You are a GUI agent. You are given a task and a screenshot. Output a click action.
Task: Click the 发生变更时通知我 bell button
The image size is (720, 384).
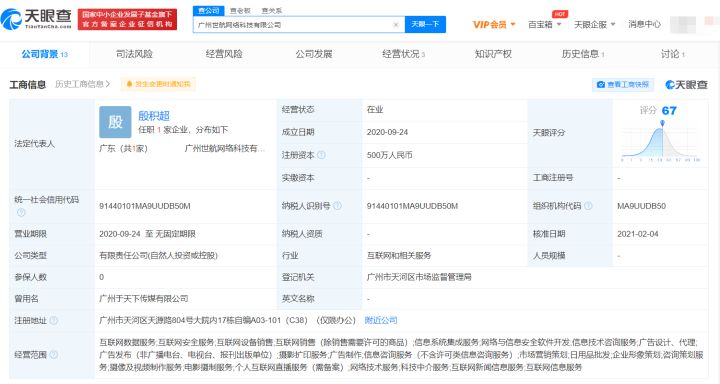158,84
